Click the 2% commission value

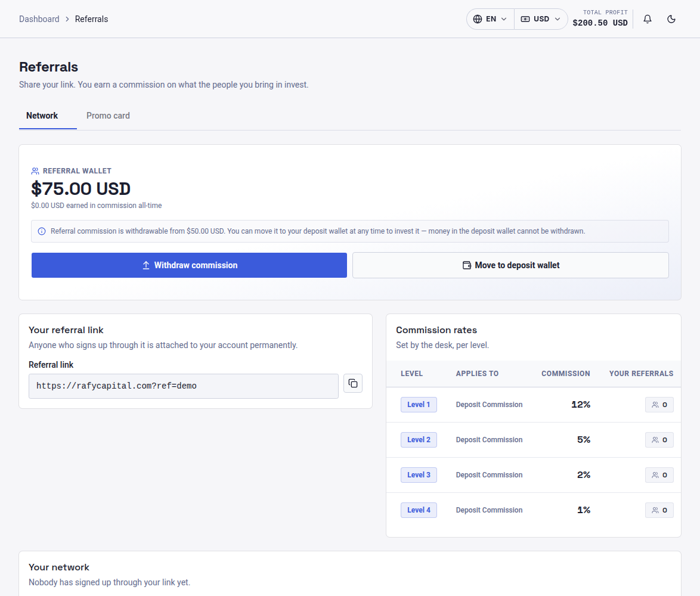pos(584,474)
